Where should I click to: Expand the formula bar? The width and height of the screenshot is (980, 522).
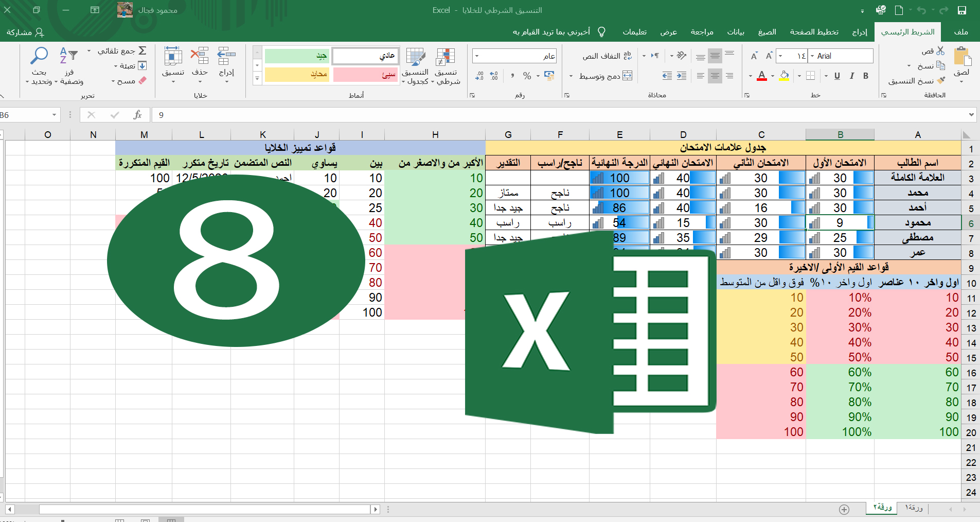coord(971,115)
